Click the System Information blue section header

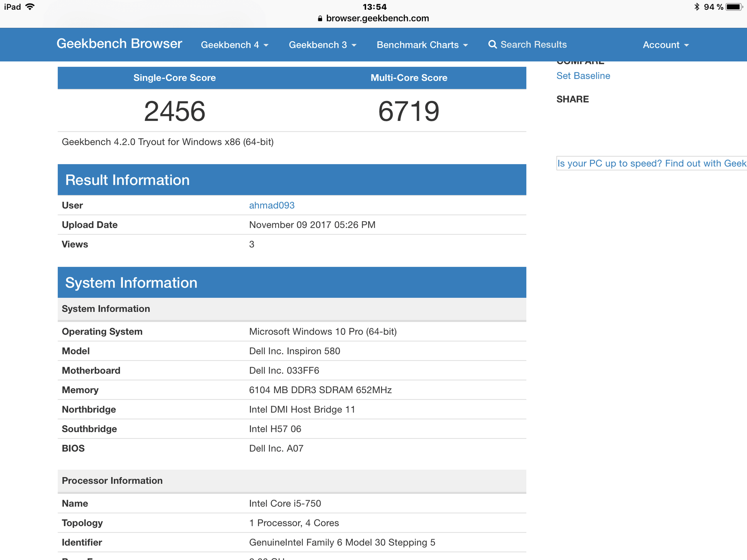click(292, 282)
